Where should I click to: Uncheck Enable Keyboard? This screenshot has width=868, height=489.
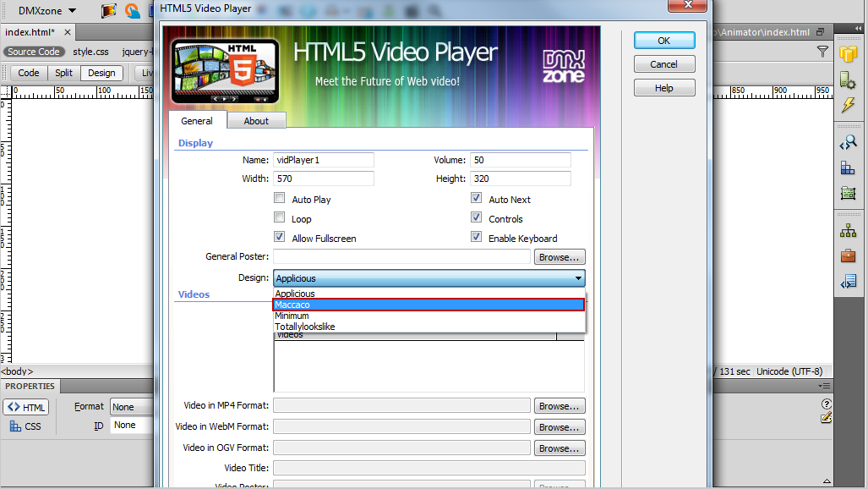[476, 237]
